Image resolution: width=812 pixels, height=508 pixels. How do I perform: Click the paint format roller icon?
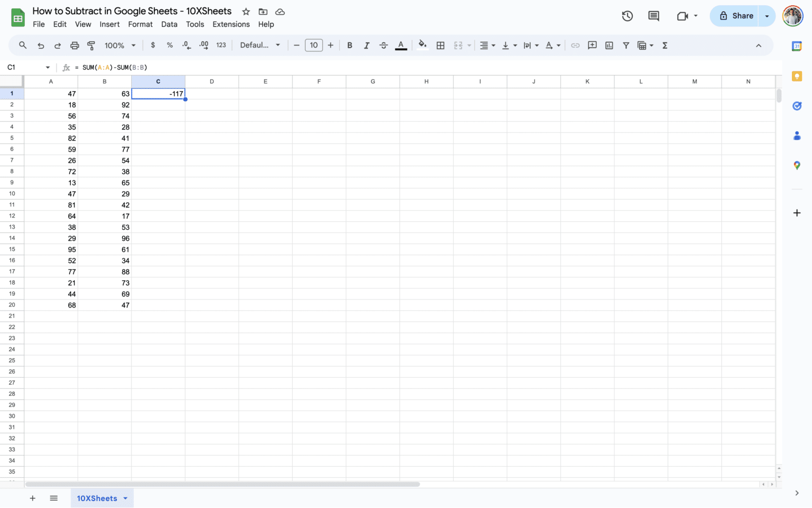point(91,46)
